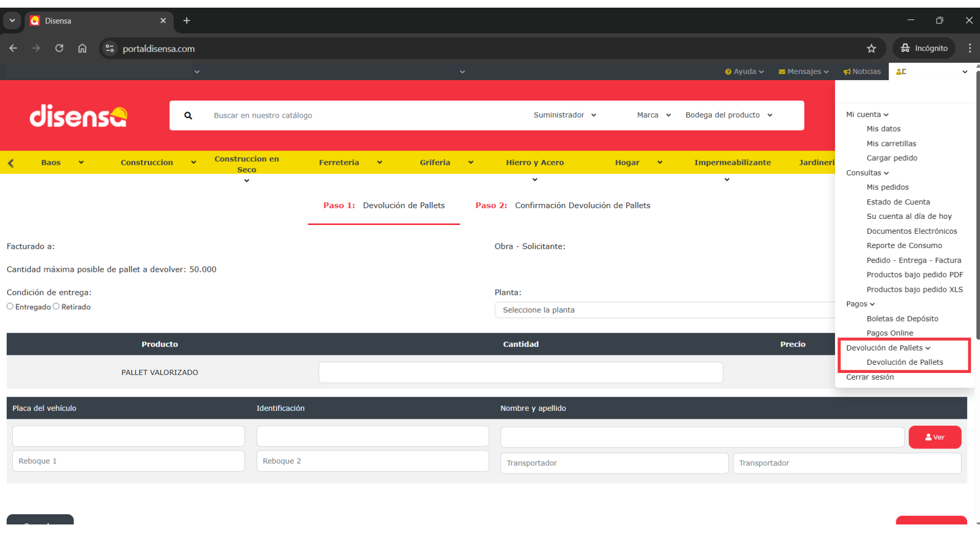The width and height of the screenshot is (980, 551).
Task: Click the browser home icon
Action: point(82,48)
